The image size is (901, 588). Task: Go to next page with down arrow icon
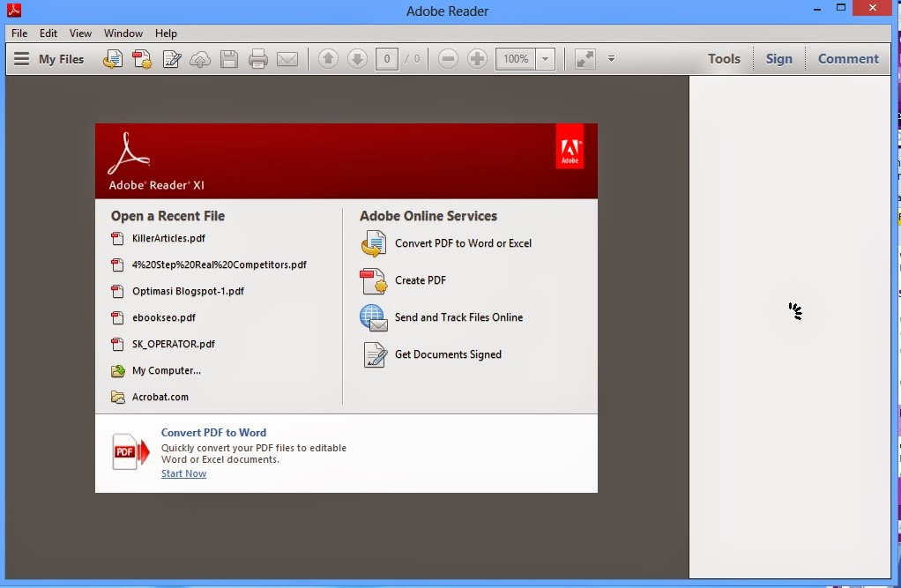[357, 58]
